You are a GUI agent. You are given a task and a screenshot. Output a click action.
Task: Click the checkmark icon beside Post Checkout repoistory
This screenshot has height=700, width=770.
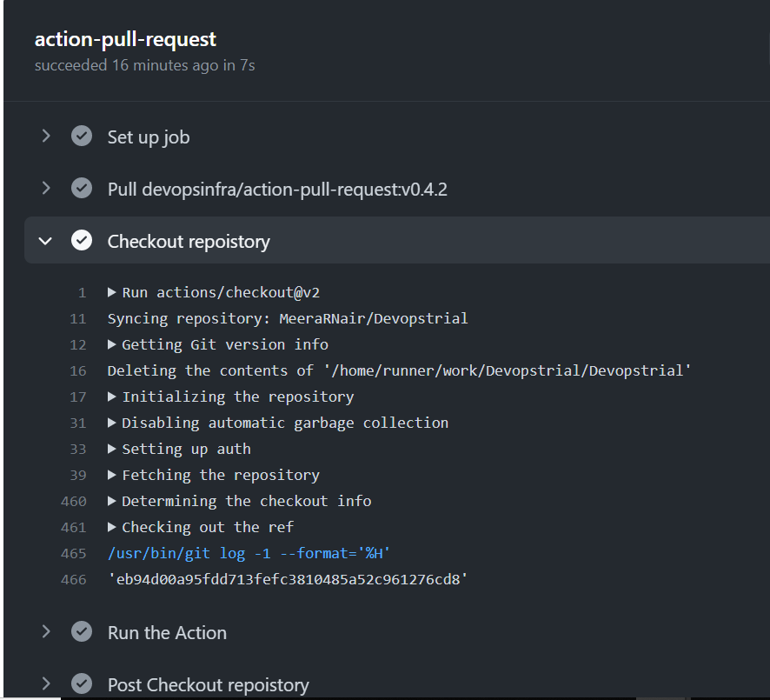click(82, 684)
